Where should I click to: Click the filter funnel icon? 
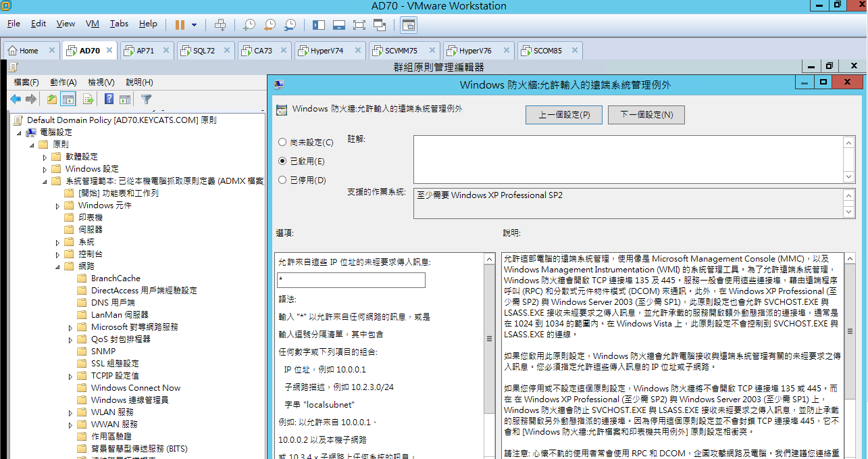tap(146, 99)
